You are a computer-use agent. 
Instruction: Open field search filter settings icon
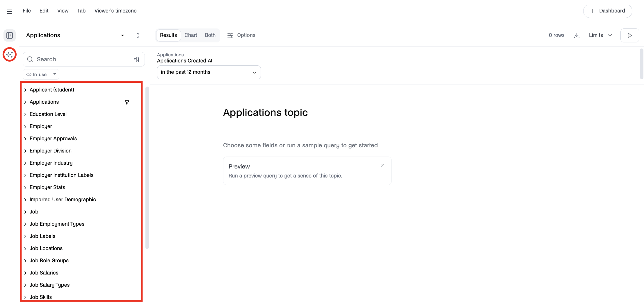tap(137, 59)
